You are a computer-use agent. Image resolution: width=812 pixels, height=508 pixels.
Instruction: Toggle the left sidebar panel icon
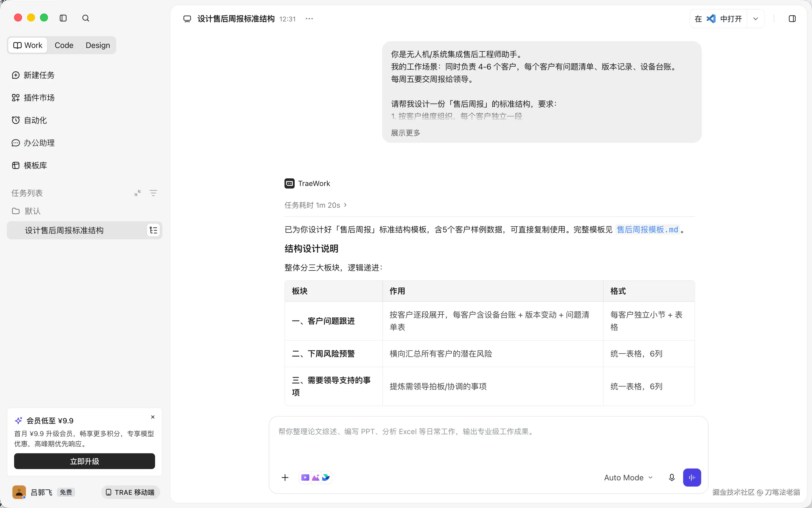click(63, 18)
